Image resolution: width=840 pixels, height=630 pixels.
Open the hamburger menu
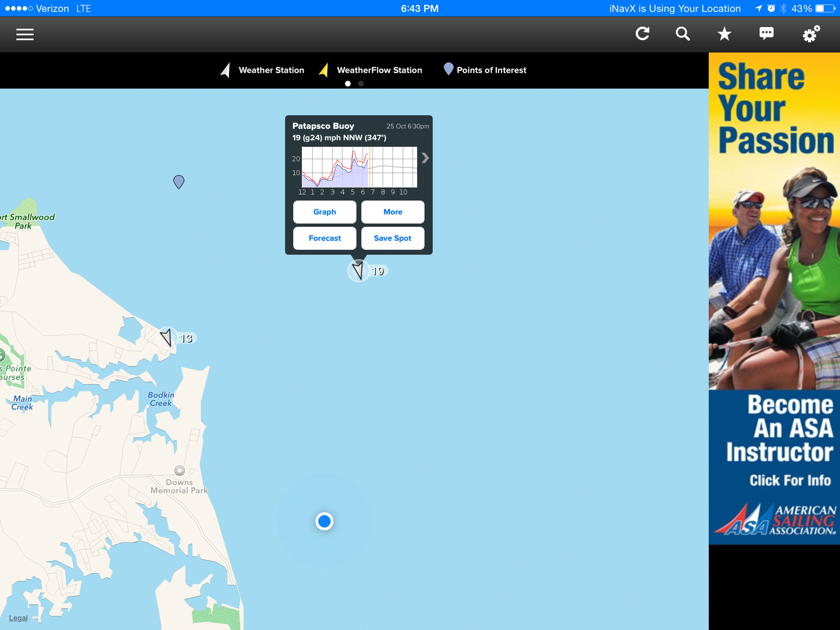25,34
